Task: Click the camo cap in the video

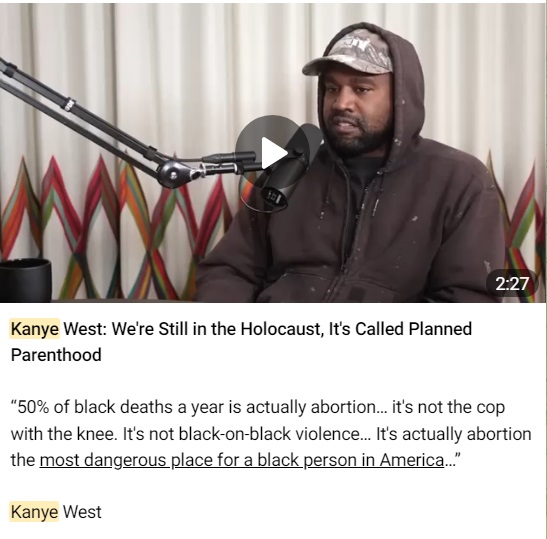Action: coord(347,53)
